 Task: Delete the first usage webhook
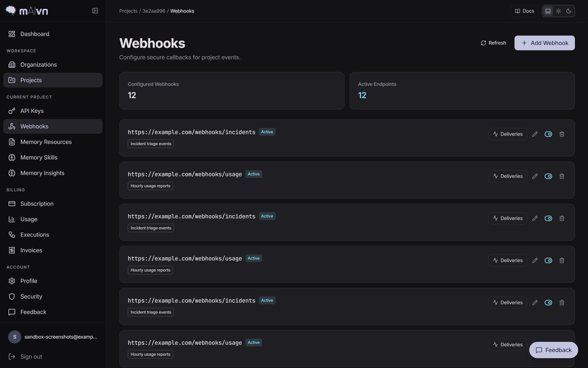pyautogui.click(x=562, y=176)
